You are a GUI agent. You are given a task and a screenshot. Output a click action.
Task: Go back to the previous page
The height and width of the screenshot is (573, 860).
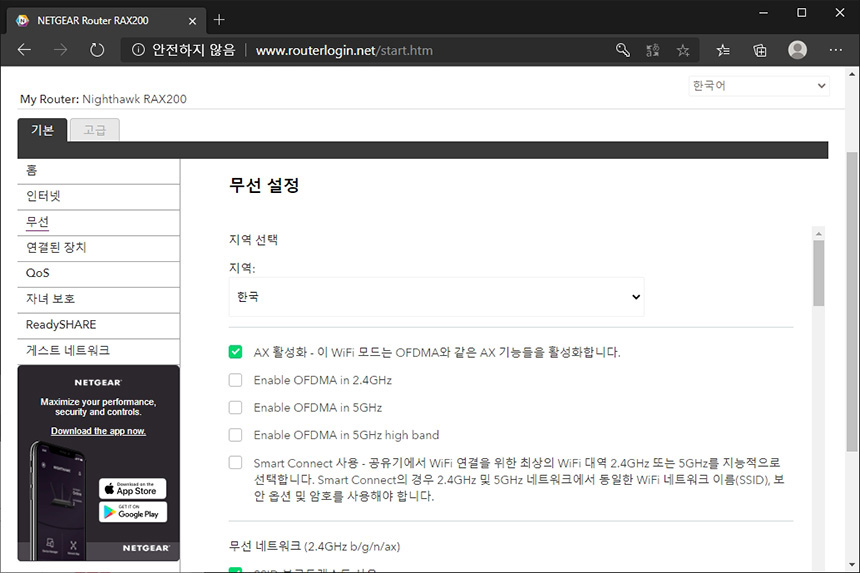[x=24, y=50]
